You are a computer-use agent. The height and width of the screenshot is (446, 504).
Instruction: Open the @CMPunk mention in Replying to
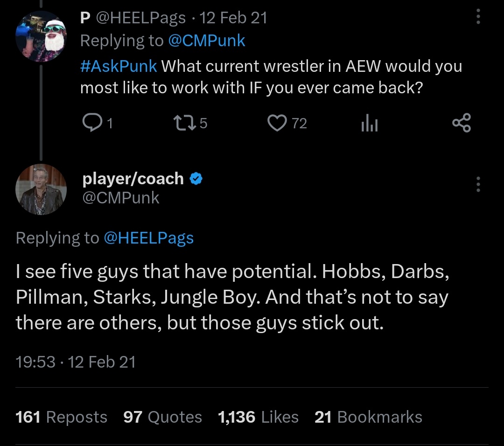(x=206, y=41)
